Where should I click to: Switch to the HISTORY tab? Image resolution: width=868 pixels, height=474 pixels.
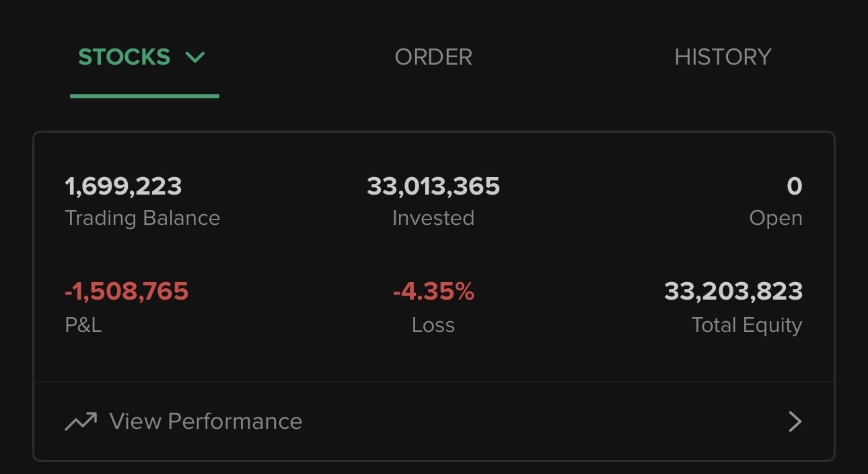point(723,57)
